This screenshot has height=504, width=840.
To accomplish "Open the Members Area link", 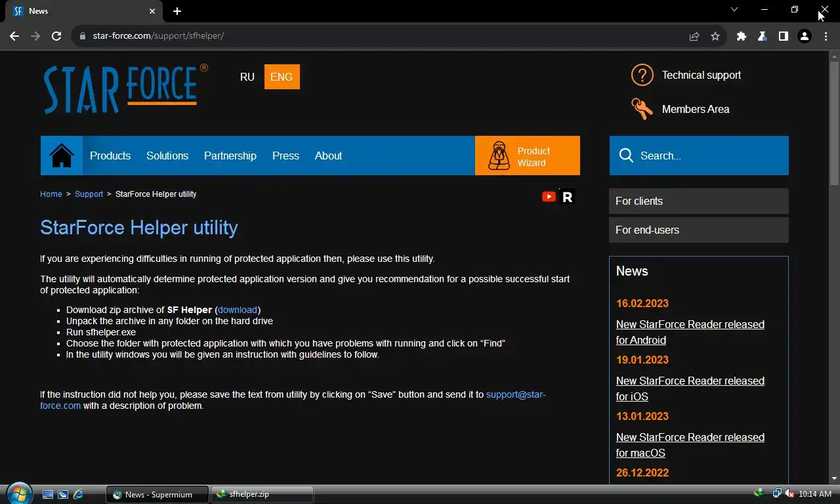I will click(696, 109).
